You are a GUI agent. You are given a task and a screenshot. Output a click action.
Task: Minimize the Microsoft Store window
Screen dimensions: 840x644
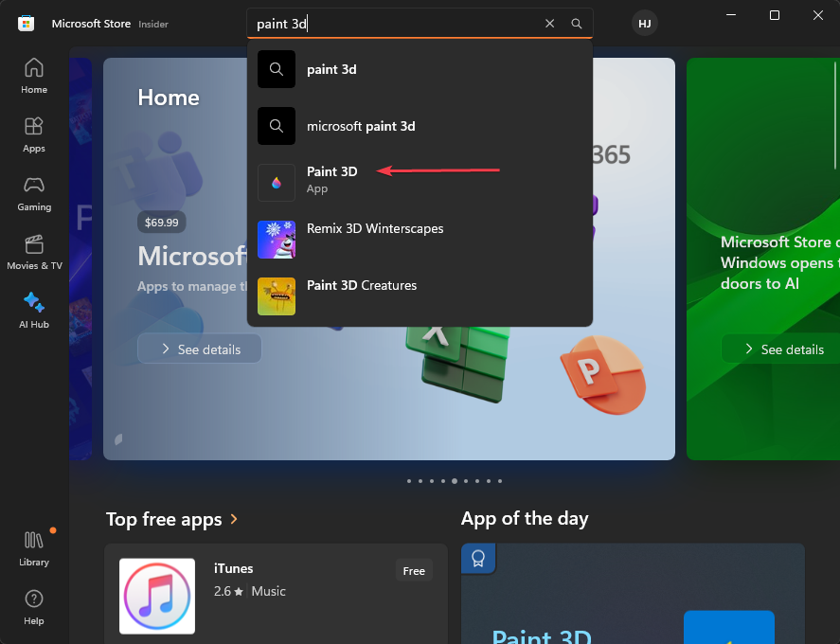pyautogui.click(x=731, y=15)
